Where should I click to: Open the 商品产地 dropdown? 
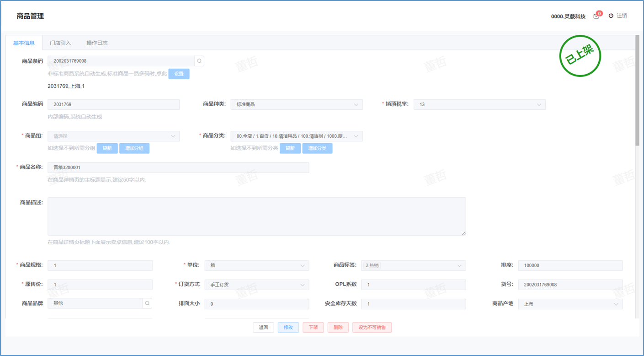click(x=570, y=304)
